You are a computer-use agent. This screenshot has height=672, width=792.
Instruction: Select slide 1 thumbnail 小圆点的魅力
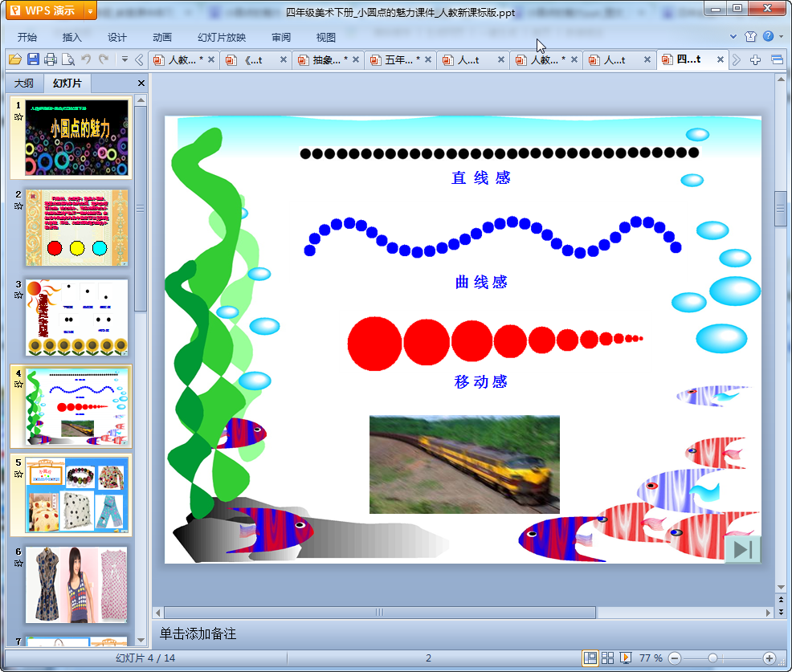pyautogui.click(x=77, y=137)
